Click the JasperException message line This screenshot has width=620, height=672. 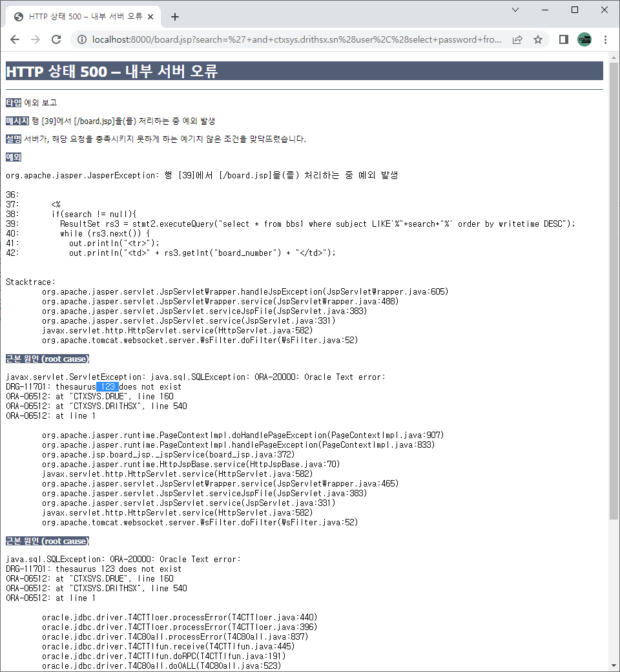click(201, 175)
